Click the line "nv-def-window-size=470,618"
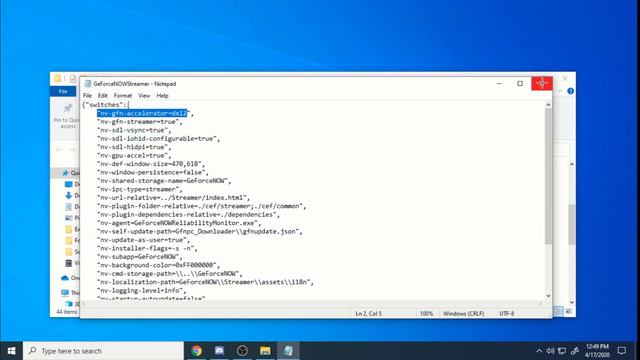 [x=151, y=164]
